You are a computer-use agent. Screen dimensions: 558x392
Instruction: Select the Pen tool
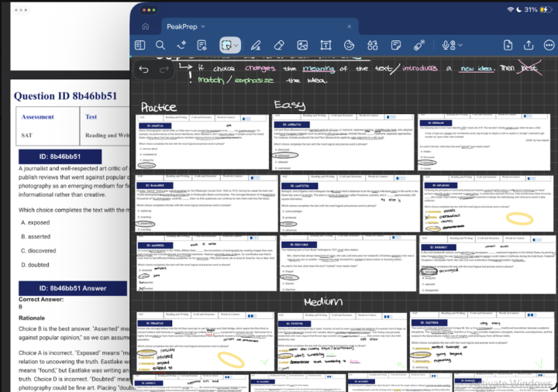256,45
